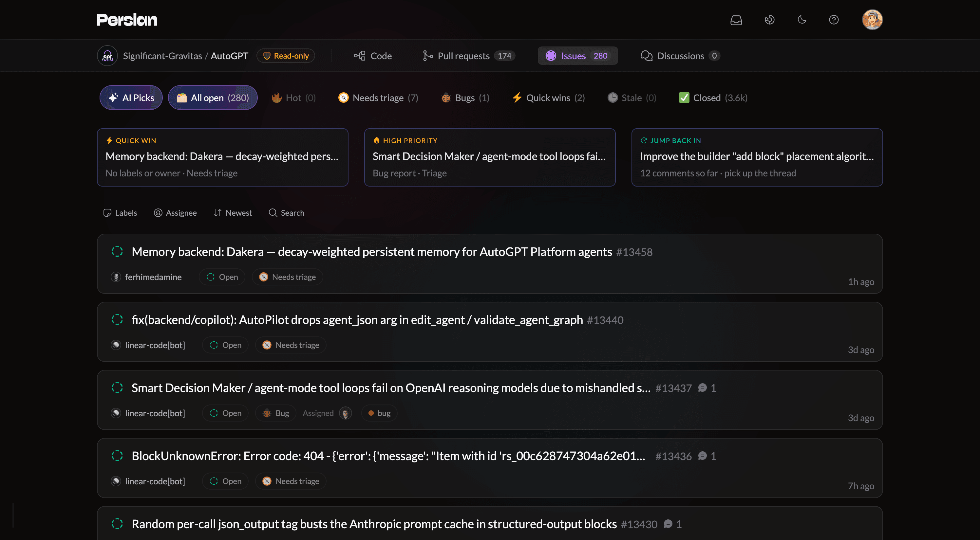The height and width of the screenshot is (540, 980).
Task: Open issue #13430 Random per-call json_output
Action: pos(374,524)
